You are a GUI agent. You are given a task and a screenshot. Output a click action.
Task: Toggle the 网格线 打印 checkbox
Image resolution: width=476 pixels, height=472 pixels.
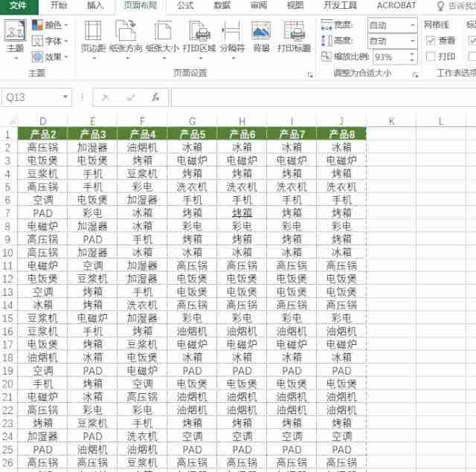tap(431, 56)
